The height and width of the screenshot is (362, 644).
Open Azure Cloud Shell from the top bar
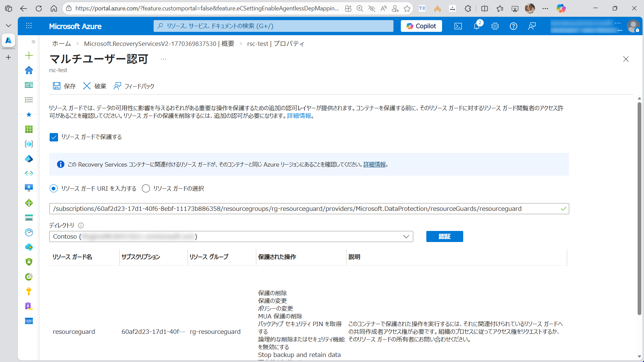pyautogui.click(x=458, y=26)
